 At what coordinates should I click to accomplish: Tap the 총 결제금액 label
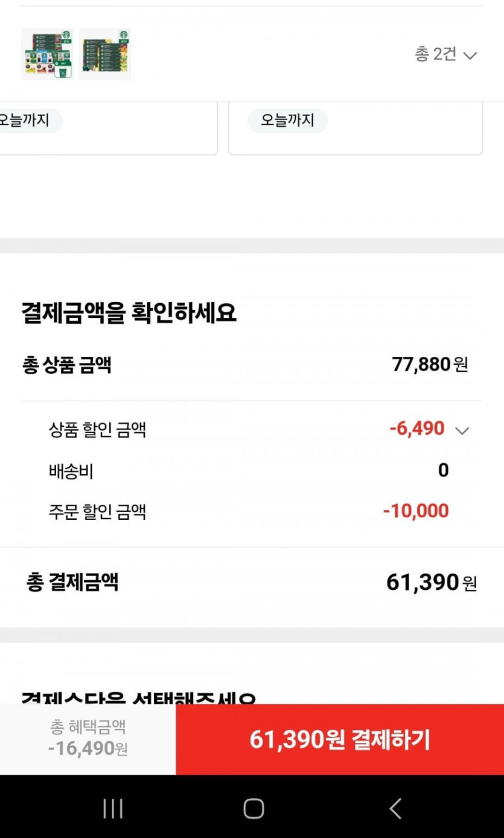click(72, 583)
